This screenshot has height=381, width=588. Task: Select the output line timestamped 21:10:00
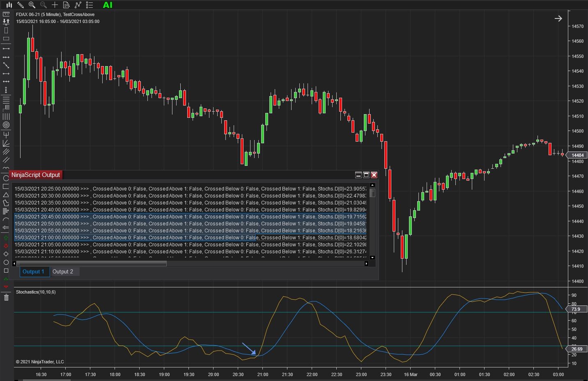191,252
